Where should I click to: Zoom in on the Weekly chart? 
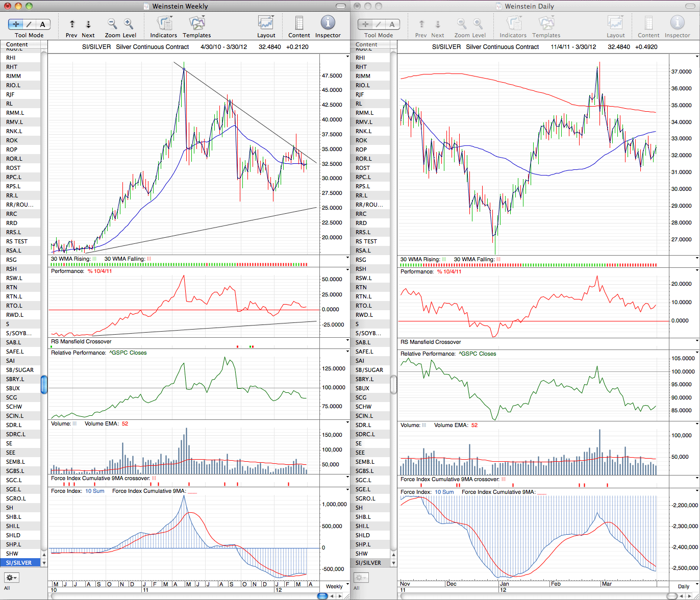pyautogui.click(x=129, y=24)
